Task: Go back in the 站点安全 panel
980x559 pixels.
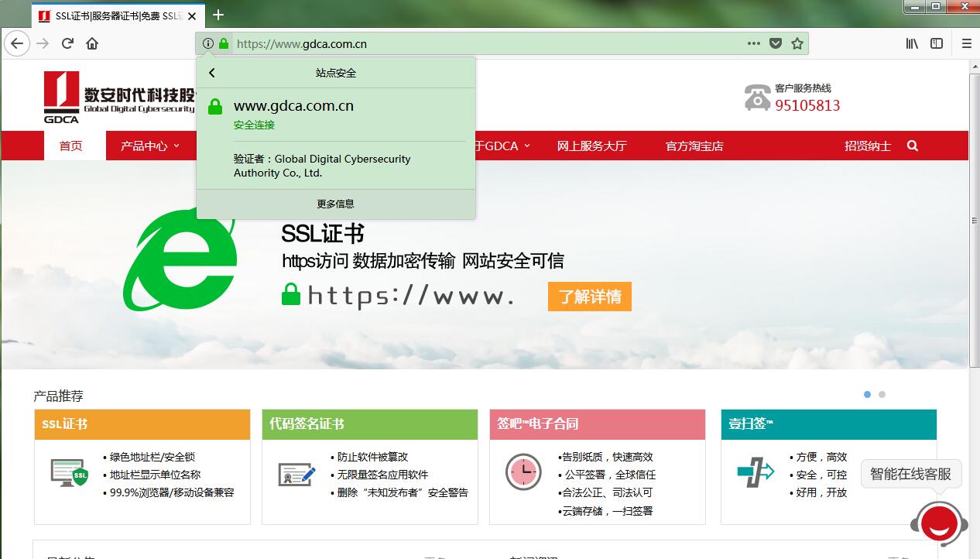Action: [x=211, y=73]
